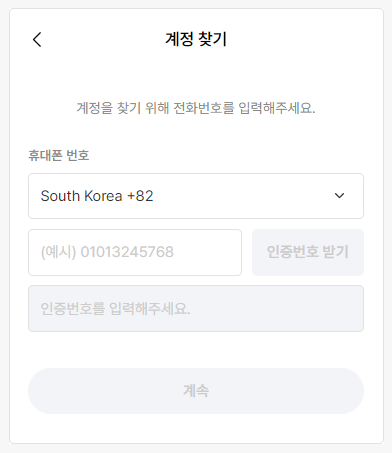Image resolution: width=392 pixels, height=453 pixels.
Task: Return to previous screen with back chevron
Action: pyautogui.click(x=37, y=39)
